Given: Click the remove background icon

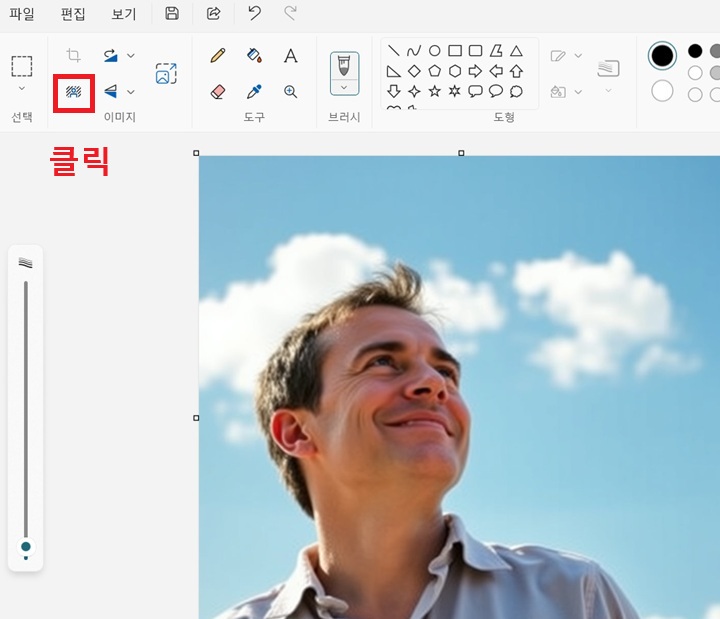Looking at the screenshot, I should click(73, 92).
